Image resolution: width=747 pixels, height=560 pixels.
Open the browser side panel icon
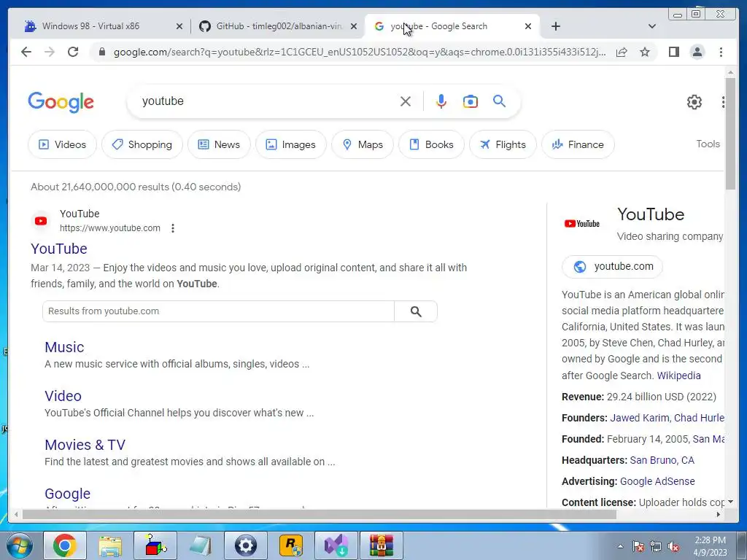pyautogui.click(x=673, y=52)
